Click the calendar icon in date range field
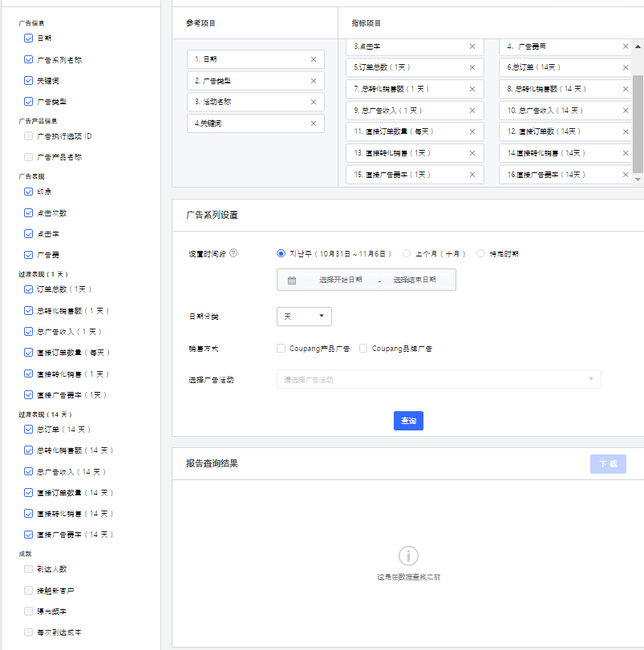This screenshot has width=644, height=650. click(x=292, y=281)
